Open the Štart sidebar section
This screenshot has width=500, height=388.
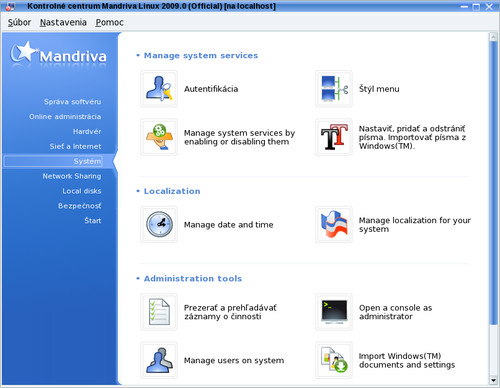tap(93, 221)
